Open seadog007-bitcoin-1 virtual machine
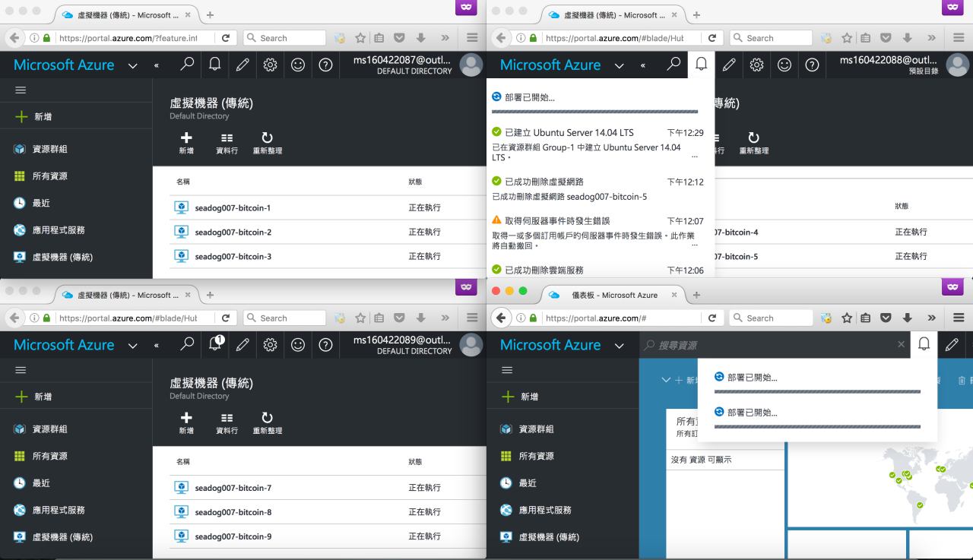This screenshot has width=973, height=560. click(233, 208)
